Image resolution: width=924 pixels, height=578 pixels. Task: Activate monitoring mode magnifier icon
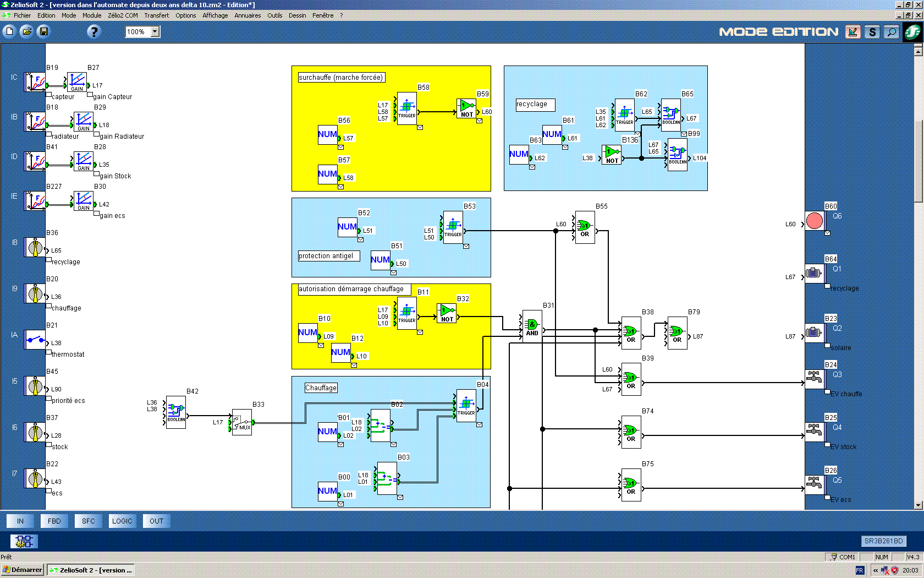point(891,32)
